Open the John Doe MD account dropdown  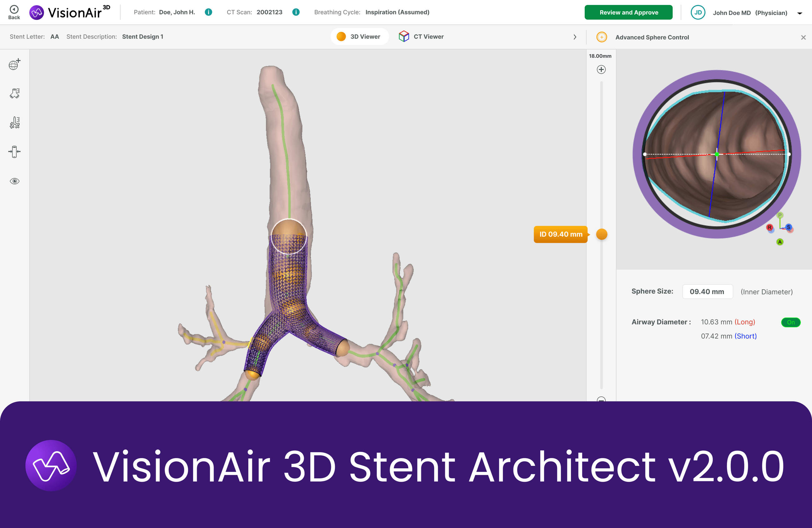click(800, 13)
